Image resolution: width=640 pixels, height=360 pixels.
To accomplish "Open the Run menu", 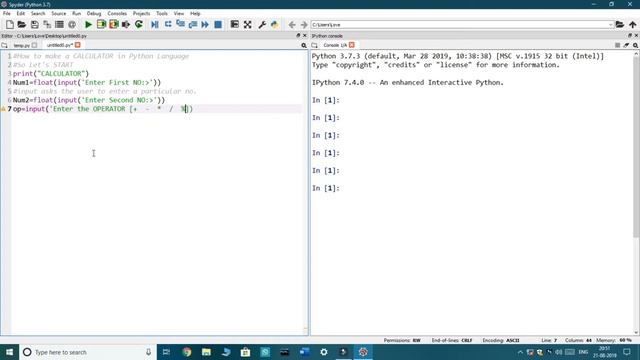I will pos(76,13).
